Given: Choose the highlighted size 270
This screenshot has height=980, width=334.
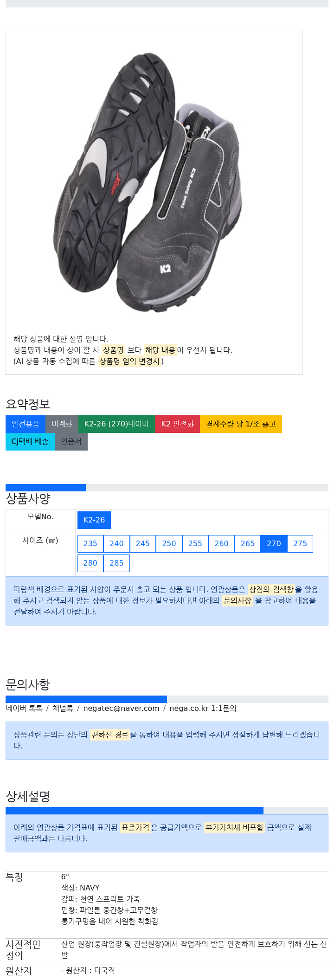Looking at the screenshot, I should [x=274, y=544].
